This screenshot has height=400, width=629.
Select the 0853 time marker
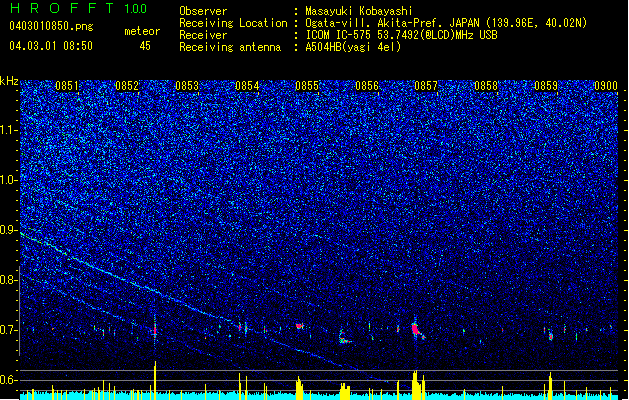click(x=187, y=86)
